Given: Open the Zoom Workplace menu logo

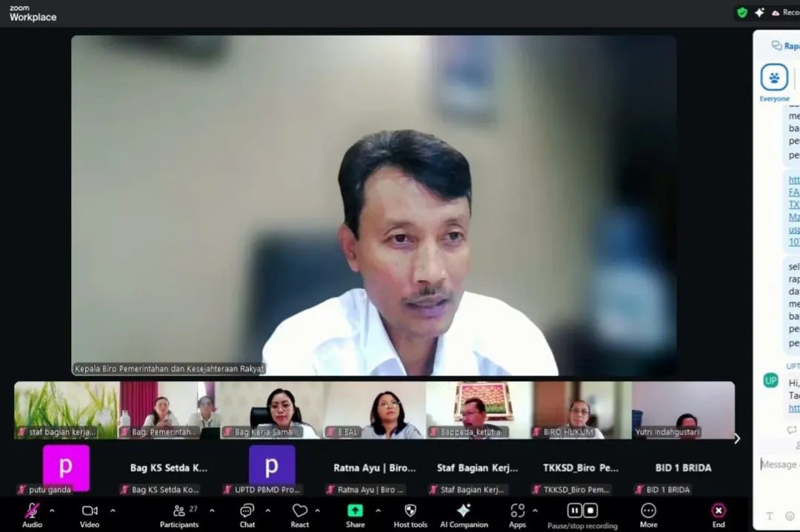Looking at the screenshot, I should (33, 13).
